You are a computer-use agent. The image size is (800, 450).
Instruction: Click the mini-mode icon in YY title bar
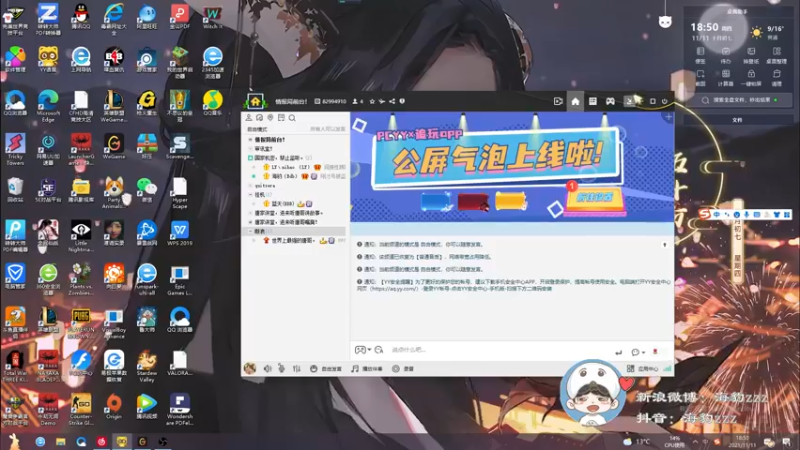point(630,101)
